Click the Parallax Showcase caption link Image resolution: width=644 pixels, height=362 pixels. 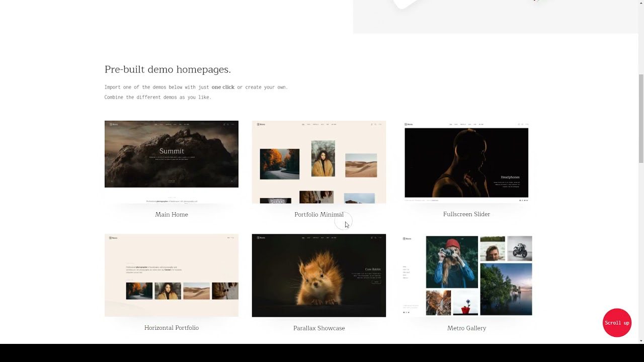coord(319,328)
